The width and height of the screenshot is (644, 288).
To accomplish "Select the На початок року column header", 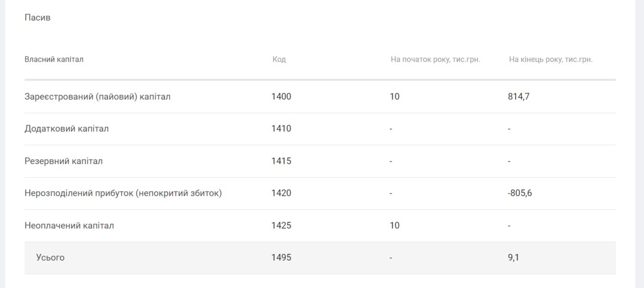I will click(x=435, y=60).
